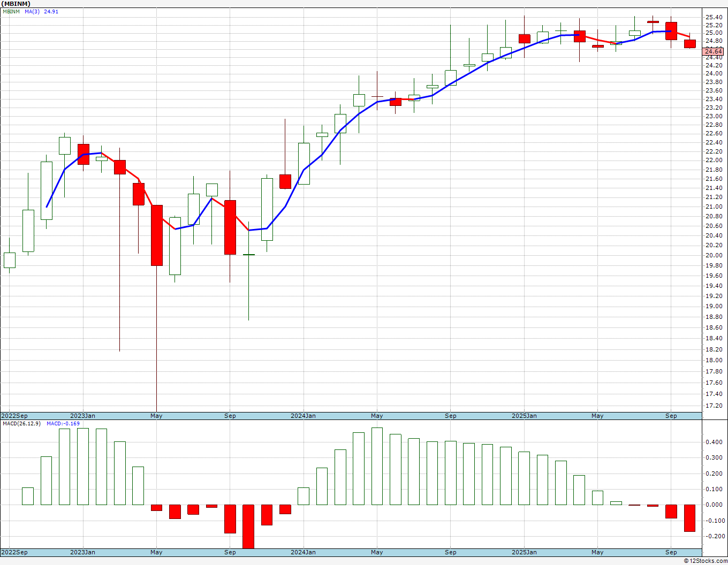Click the 22.00 price axis value
Screen dimensions: 728x565
tap(714, 160)
